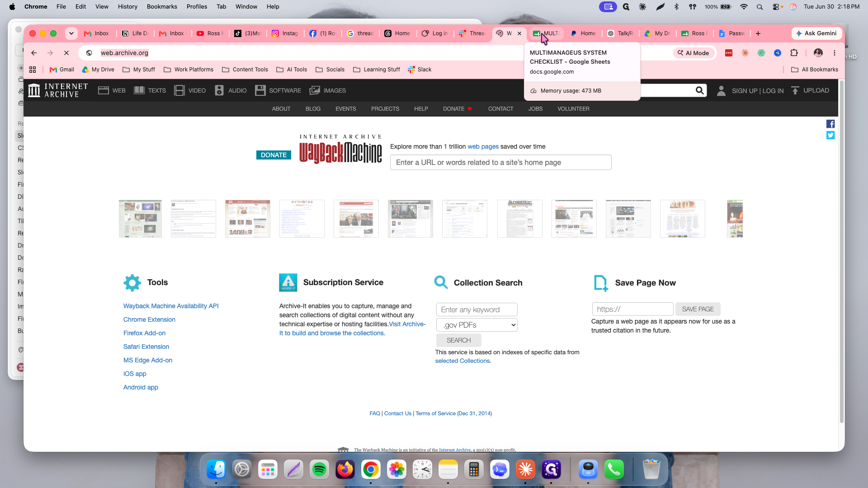Open Chrome Extensions puzzle icon
The image size is (868, 488).
pos(794,53)
